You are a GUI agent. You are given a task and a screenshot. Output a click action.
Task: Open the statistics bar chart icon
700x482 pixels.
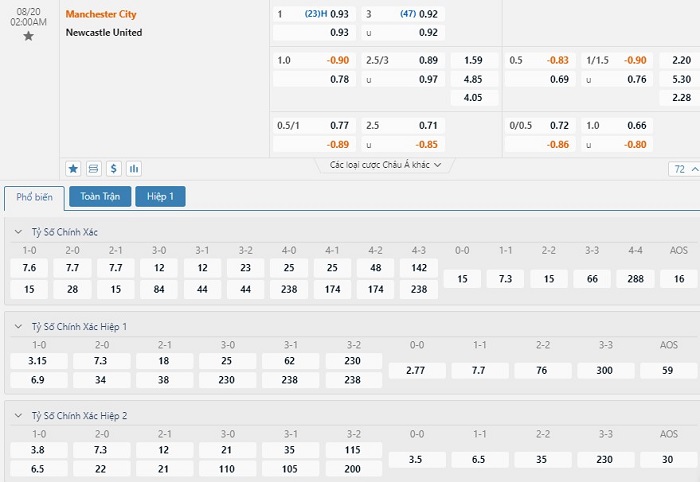point(134,169)
